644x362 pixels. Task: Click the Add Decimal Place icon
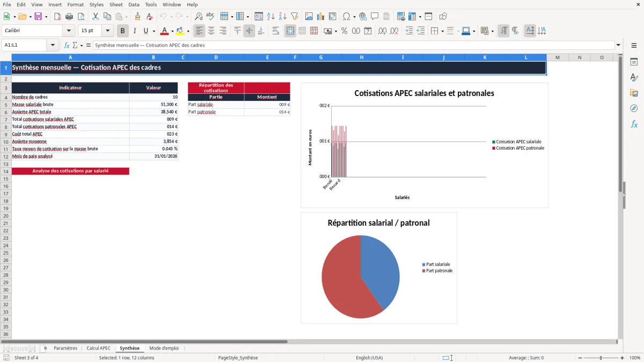click(x=382, y=31)
